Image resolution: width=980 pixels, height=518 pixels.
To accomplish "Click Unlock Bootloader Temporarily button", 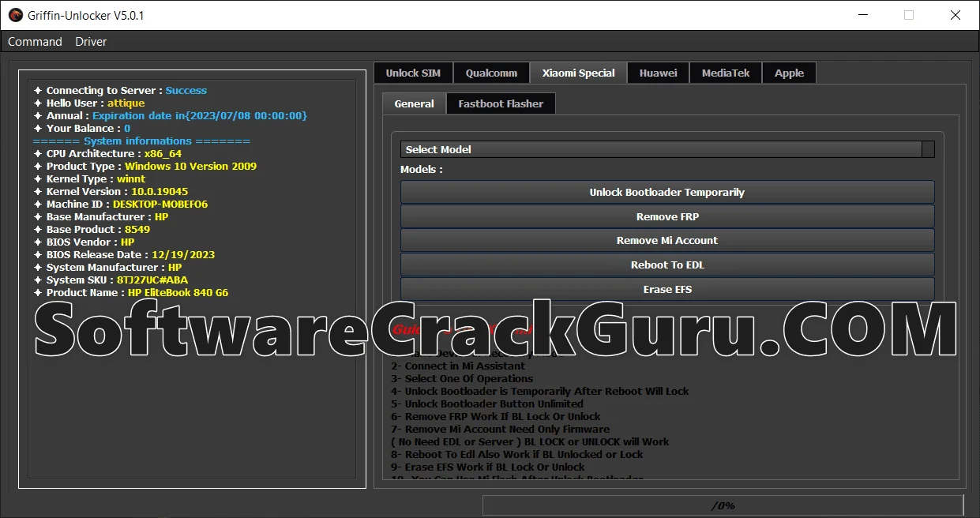I will [667, 193].
